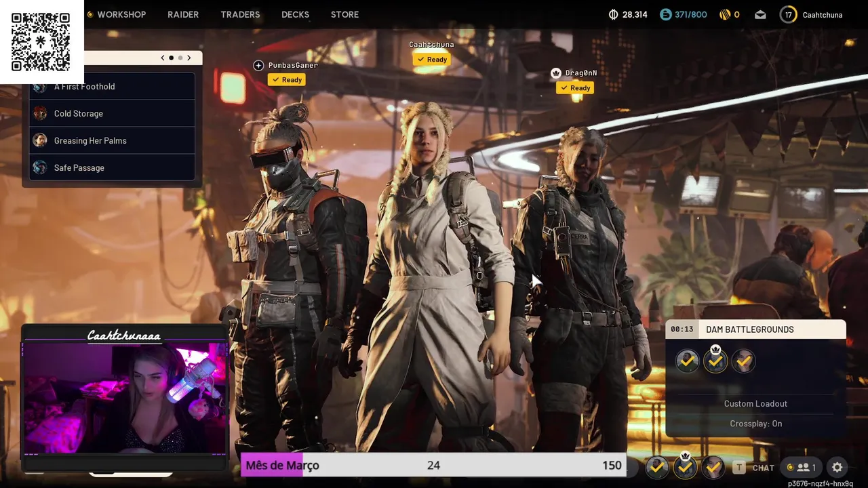Screen dimensions: 868x488
Task: Click the Greasing Her Palms trader portrait icon
Action: 40,140
